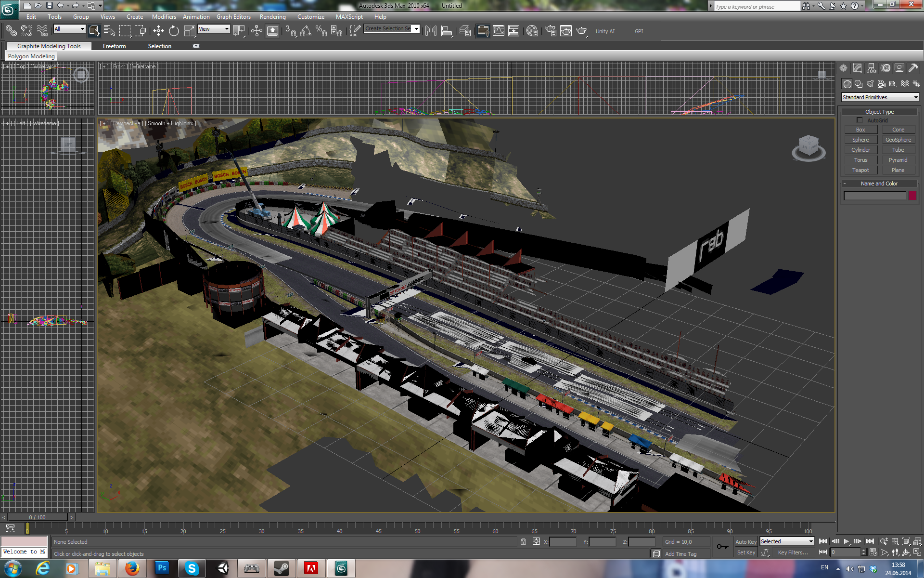Select the Select and Move tool

pyautogui.click(x=158, y=31)
